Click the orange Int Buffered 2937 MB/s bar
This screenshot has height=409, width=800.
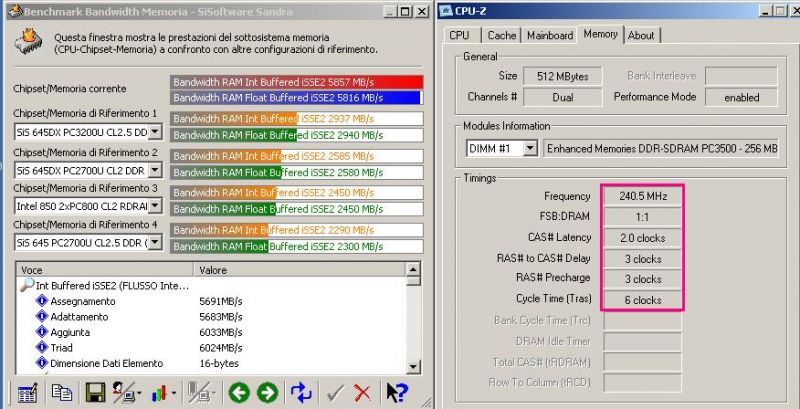(296, 119)
